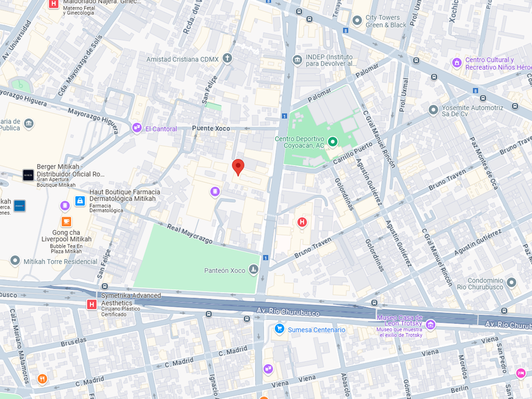532x399 pixels.
Task: Click the Mítikah Torre Residencial label
Action: [60, 262]
